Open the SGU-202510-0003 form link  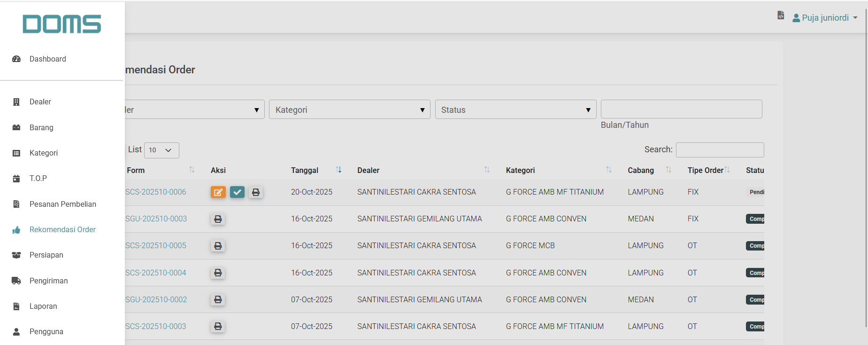pos(156,219)
